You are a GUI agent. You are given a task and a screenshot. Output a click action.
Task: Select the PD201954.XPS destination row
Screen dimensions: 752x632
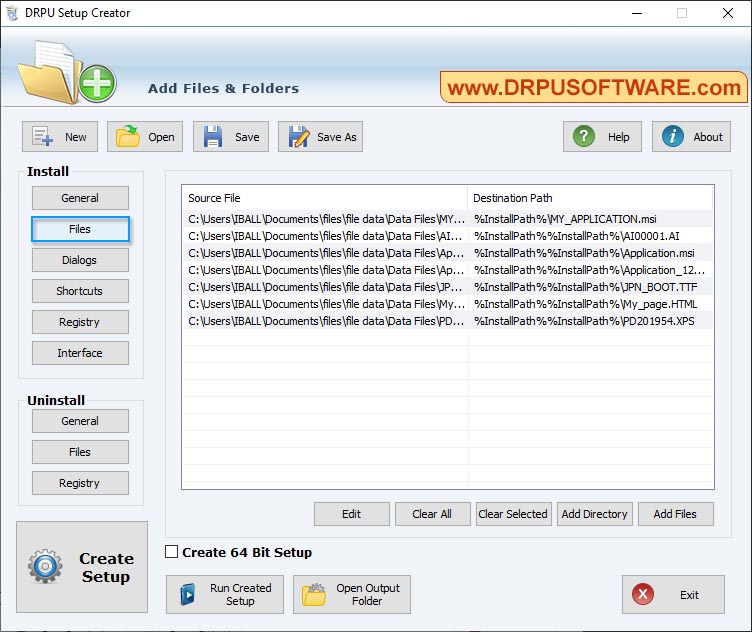[584, 321]
